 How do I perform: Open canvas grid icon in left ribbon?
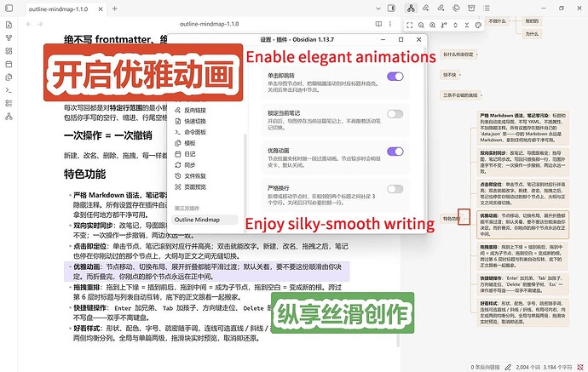tap(9, 51)
